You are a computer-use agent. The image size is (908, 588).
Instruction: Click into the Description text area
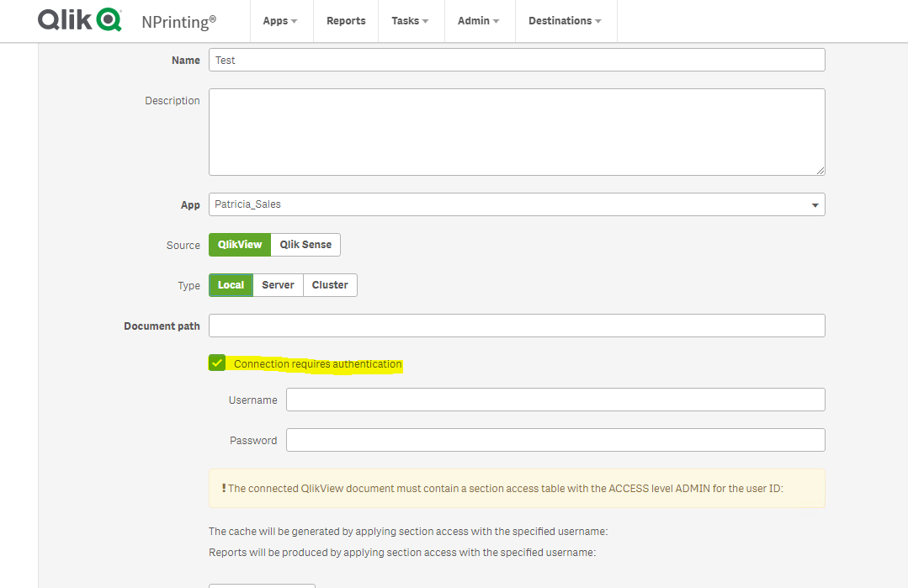517,132
